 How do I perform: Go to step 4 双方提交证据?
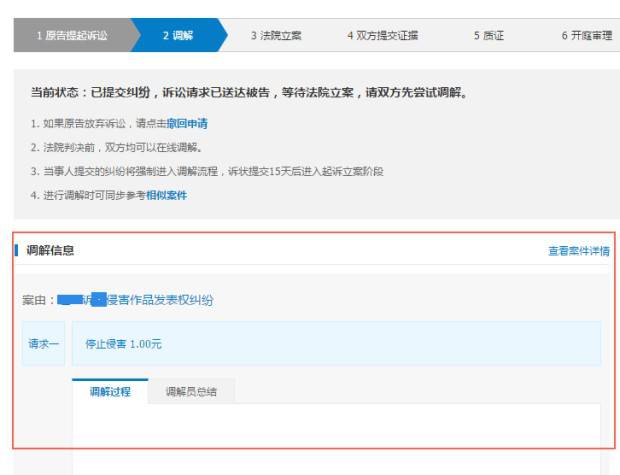(383, 36)
